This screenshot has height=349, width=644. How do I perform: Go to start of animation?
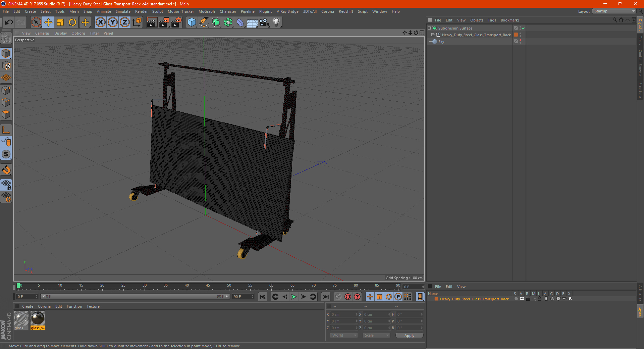coord(263,297)
